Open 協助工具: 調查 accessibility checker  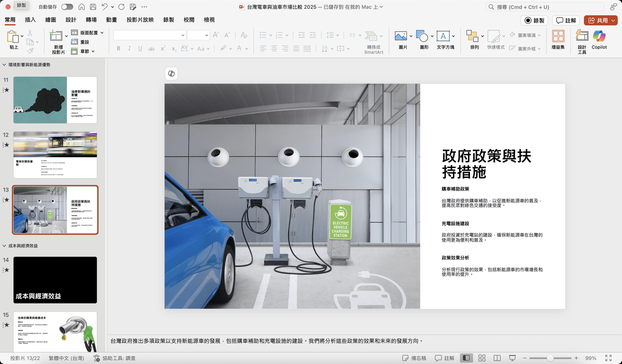click(114, 358)
